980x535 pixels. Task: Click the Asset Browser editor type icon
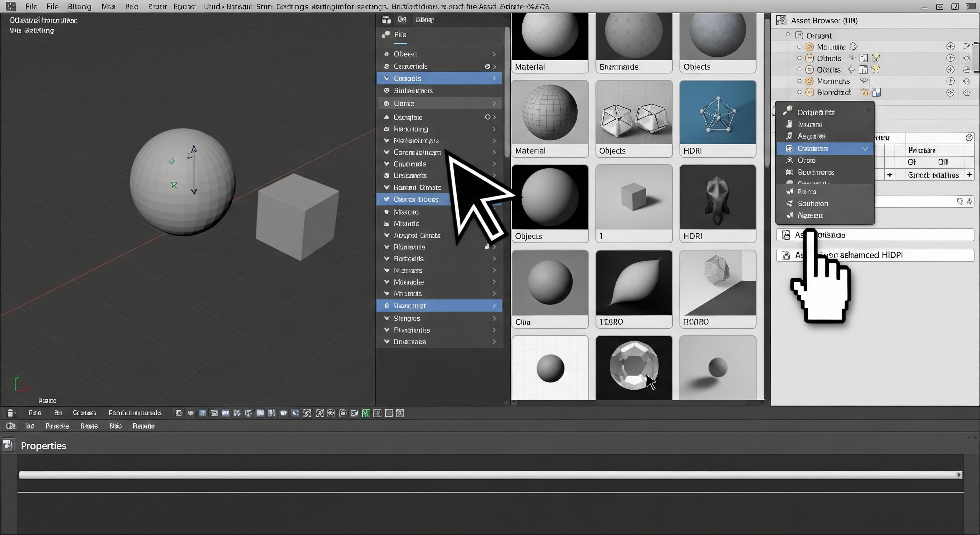pos(781,21)
